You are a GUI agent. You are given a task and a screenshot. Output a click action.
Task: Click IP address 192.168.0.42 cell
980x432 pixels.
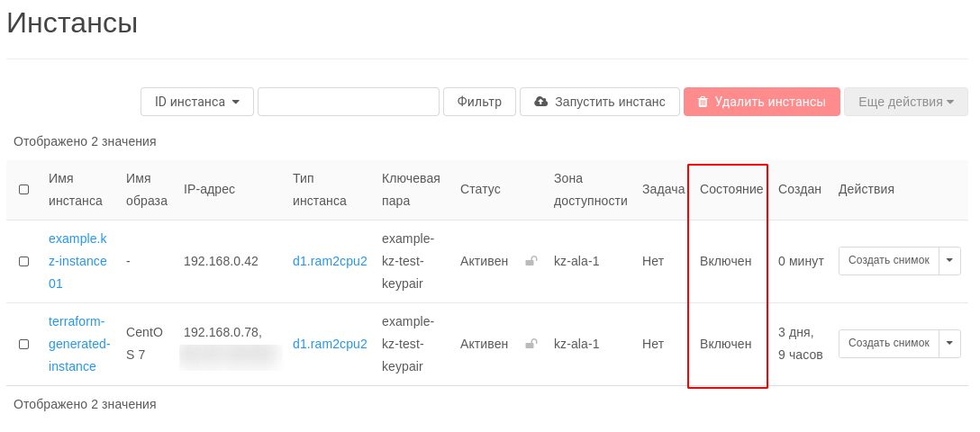(221, 261)
